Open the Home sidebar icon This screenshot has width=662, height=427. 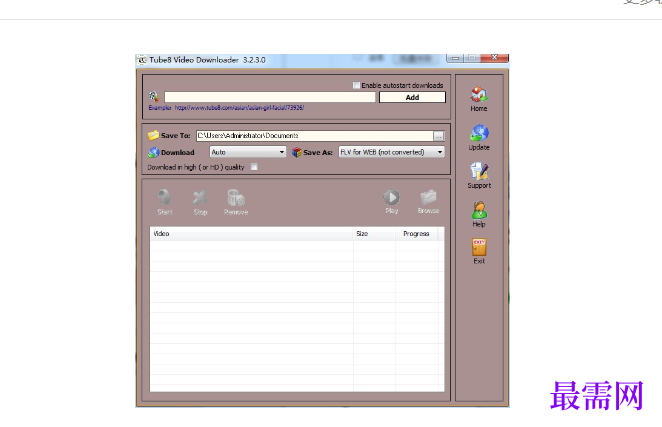479,95
